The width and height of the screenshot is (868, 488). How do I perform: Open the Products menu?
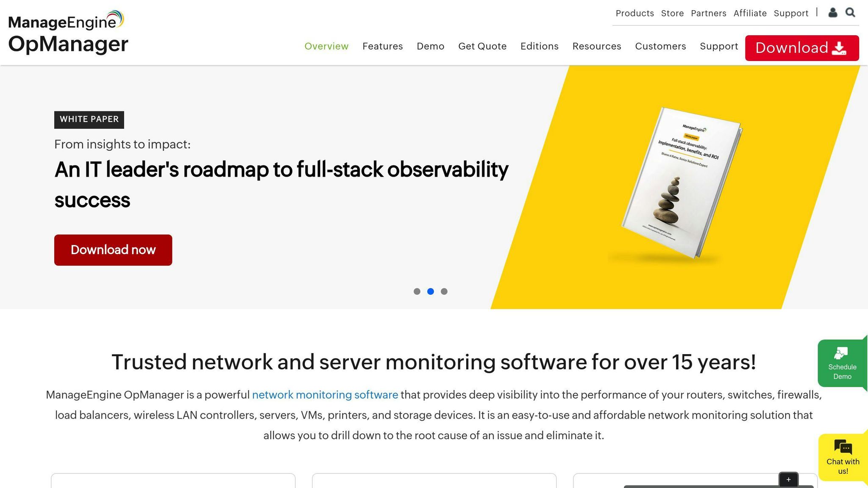point(634,13)
